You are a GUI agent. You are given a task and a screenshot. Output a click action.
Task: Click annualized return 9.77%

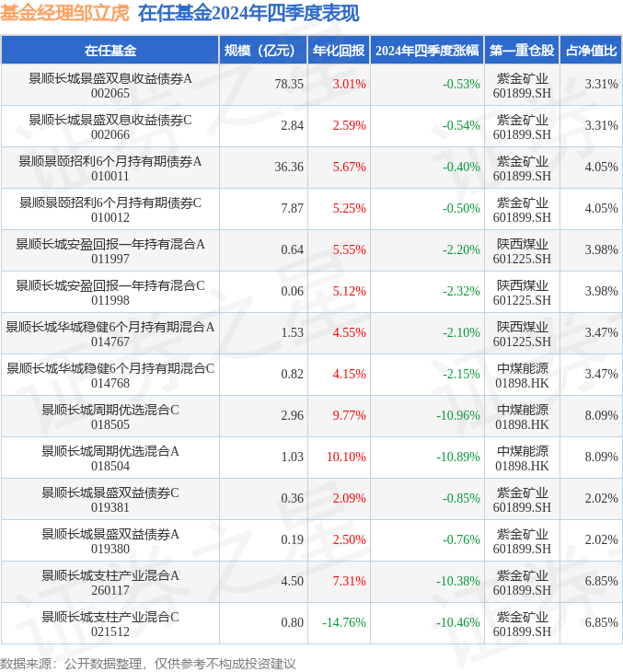[349, 415]
